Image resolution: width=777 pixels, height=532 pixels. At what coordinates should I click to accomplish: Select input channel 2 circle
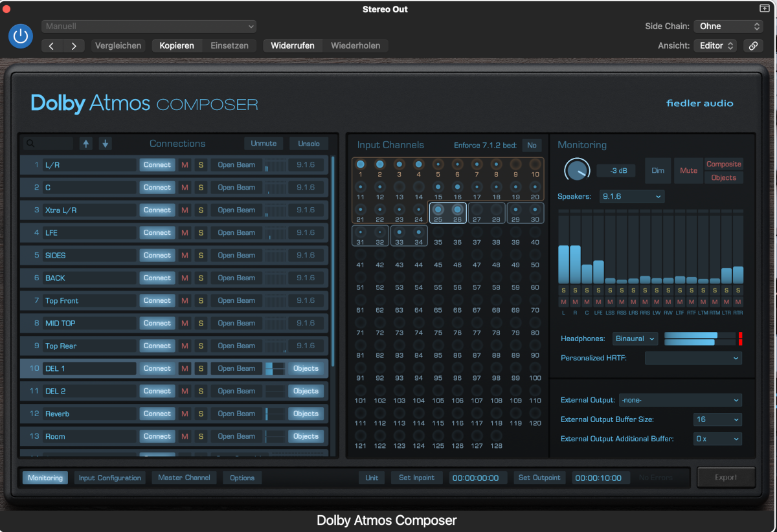(380, 165)
